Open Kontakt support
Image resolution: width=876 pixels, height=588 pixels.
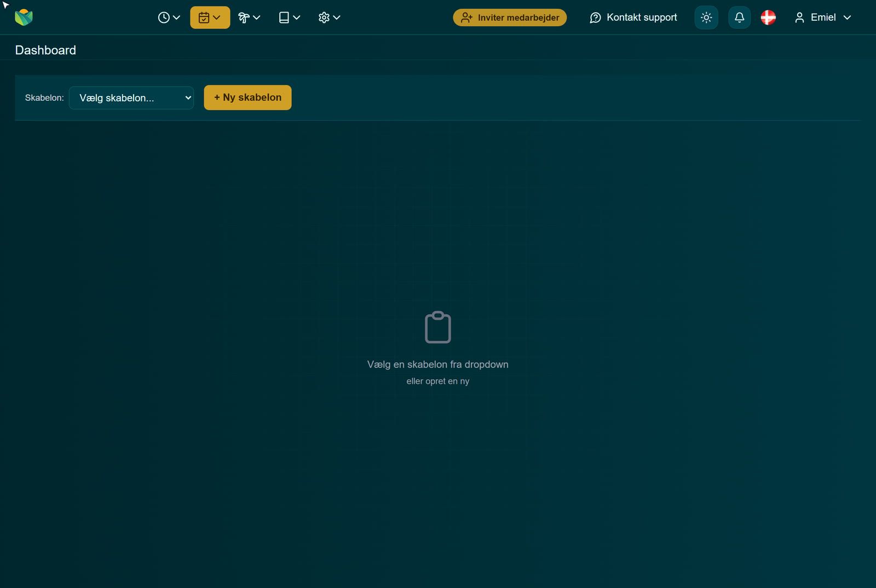tap(633, 18)
